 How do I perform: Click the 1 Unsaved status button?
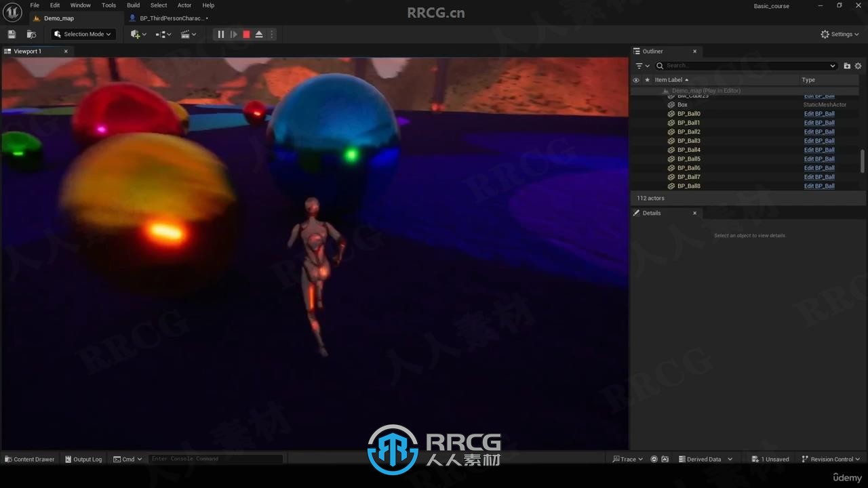[x=770, y=459]
